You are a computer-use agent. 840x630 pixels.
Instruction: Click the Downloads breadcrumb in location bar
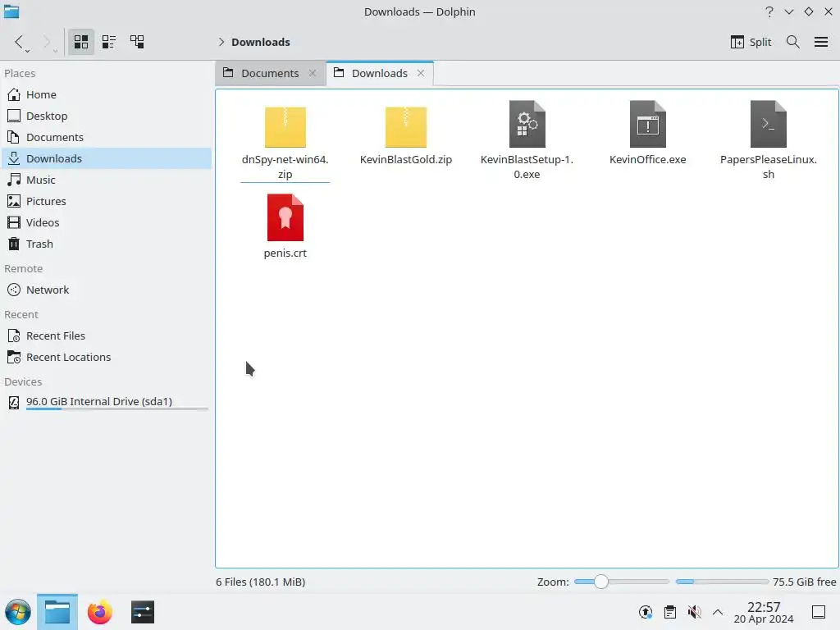[x=261, y=42]
